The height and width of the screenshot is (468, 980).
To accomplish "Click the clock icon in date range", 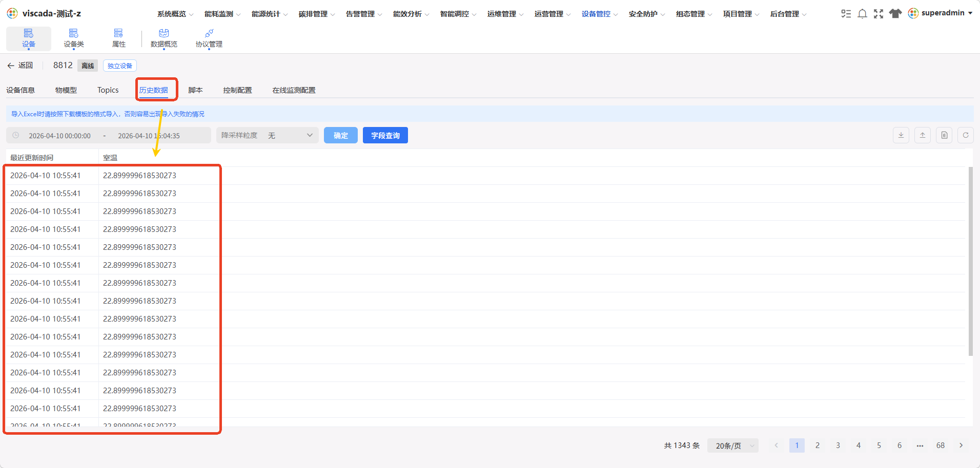I will [16, 135].
